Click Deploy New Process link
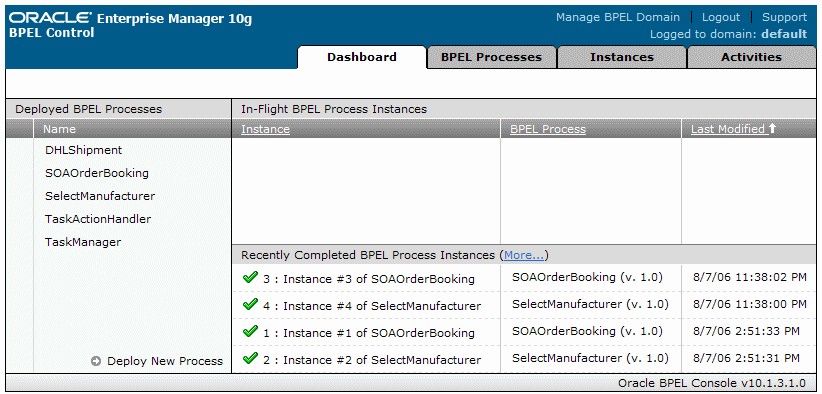This screenshot has height=394, width=822. click(x=165, y=361)
